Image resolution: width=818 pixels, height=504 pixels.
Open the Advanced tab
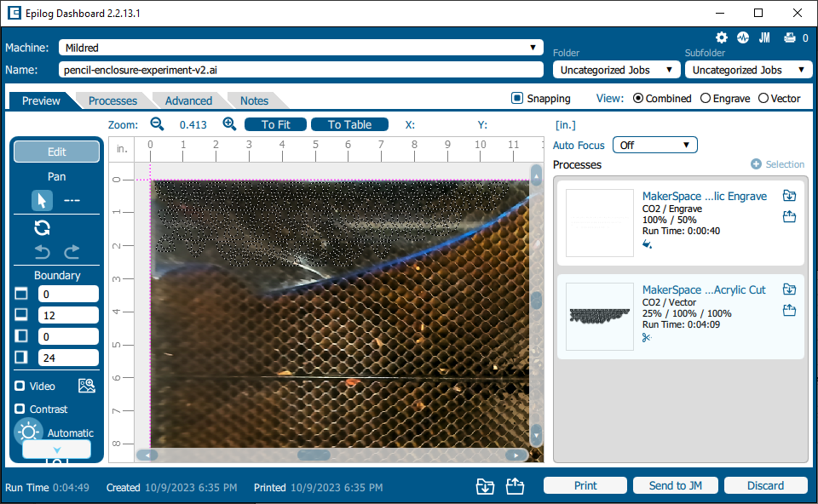[x=188, y=100]
